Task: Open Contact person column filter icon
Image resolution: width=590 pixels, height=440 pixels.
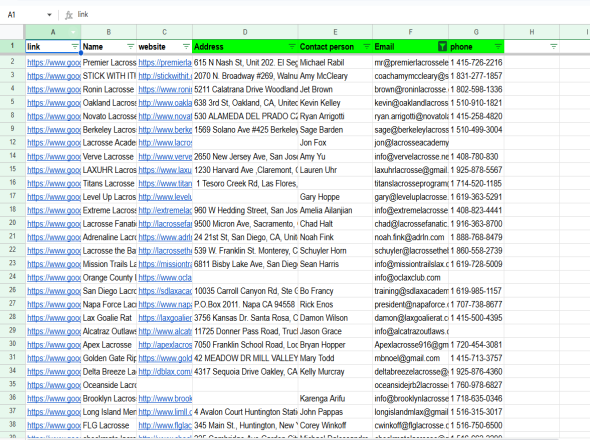Action: pyautogui.click(x=366, y=47)
